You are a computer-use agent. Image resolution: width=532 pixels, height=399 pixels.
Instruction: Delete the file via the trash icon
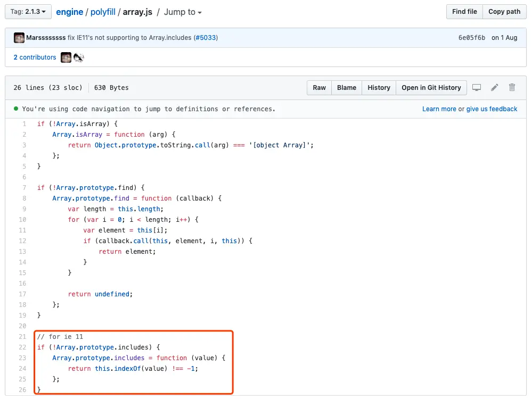click(x=512, y=87)
